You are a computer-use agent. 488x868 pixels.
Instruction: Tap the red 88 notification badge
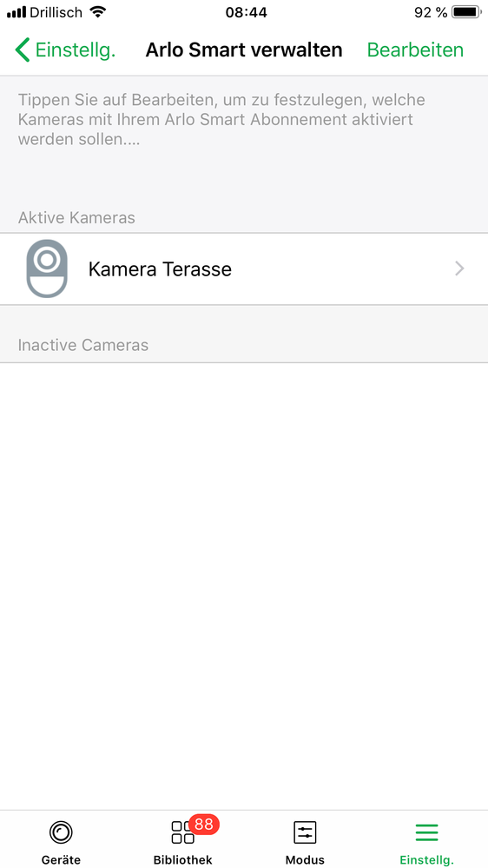(x=203, y=825)
